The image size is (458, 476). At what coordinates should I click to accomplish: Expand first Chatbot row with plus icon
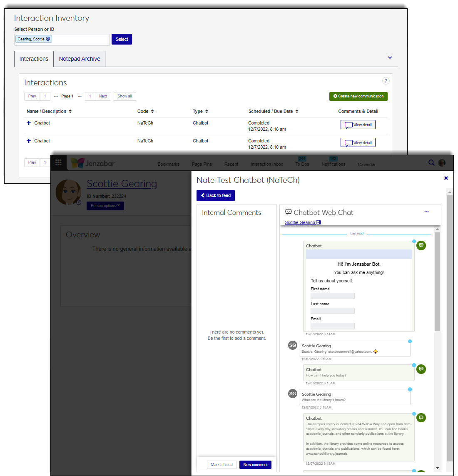tap(29, 123)
